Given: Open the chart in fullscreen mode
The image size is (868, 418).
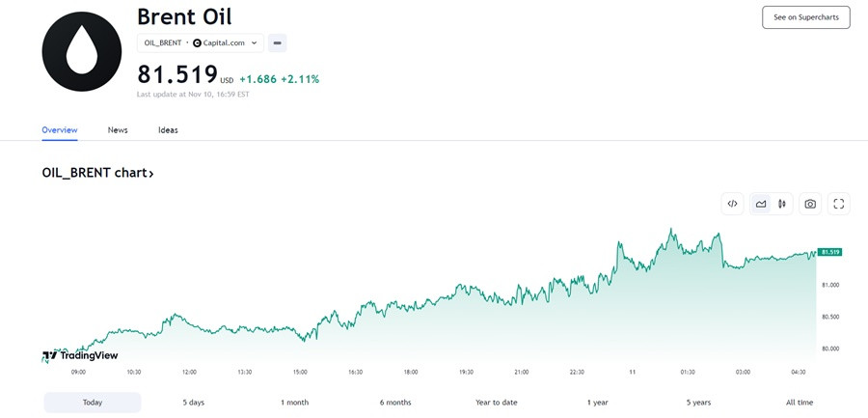Looking at the screenshot, I should tap(839, 204).
